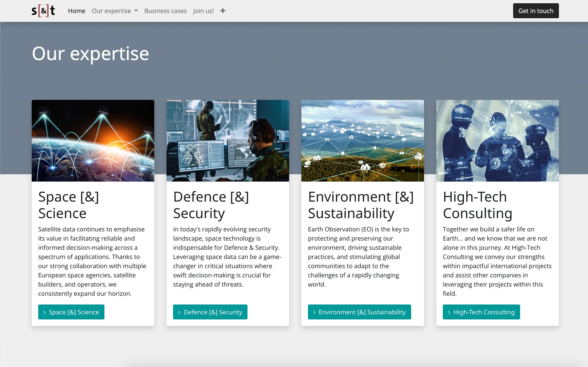Click the Space [&] Science button
This screenshot has height=367, width=588.
[x=71, y=312]
